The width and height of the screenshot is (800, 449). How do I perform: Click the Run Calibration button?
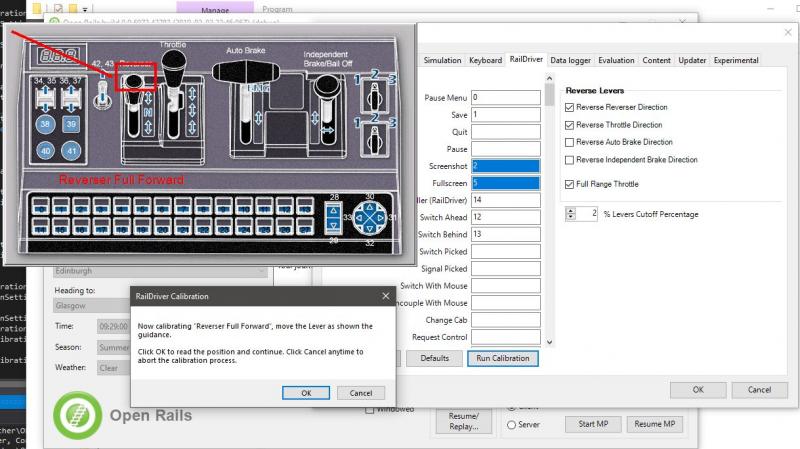(x=503, y=358)
